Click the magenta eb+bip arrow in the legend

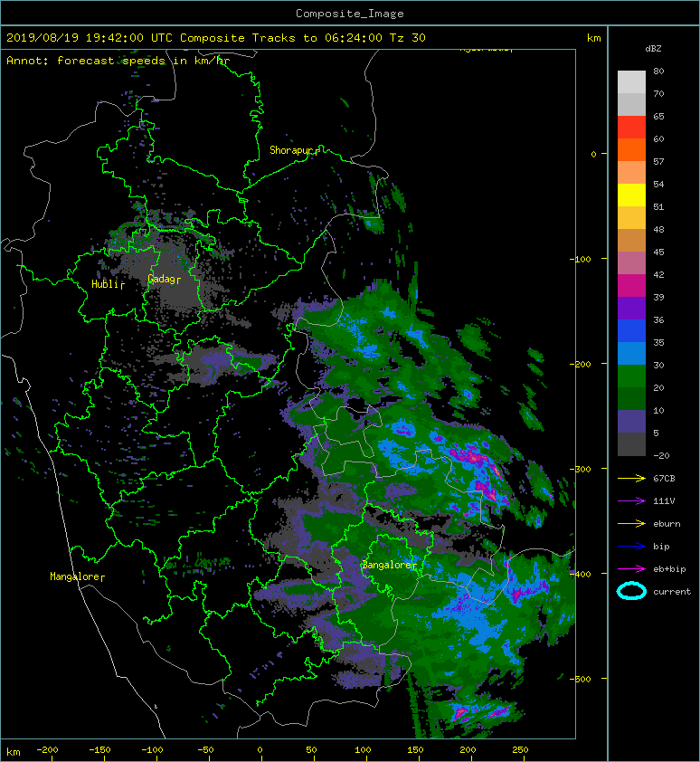631,568
